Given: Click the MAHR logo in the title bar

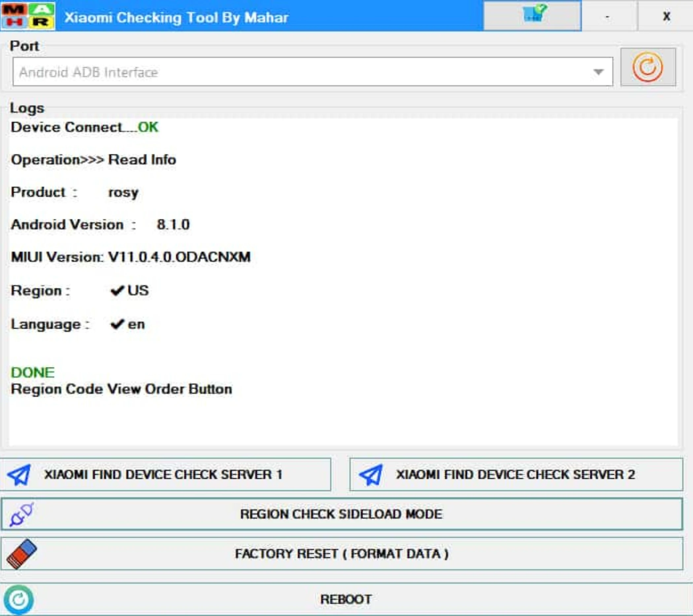Looking at the screenshot, I should (28, 16).
